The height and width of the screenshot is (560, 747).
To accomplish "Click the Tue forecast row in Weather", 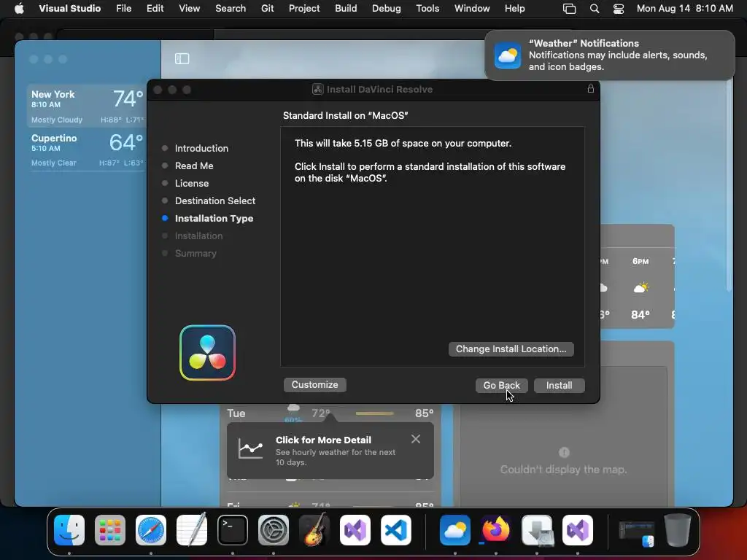I will (x=330, y=413).
